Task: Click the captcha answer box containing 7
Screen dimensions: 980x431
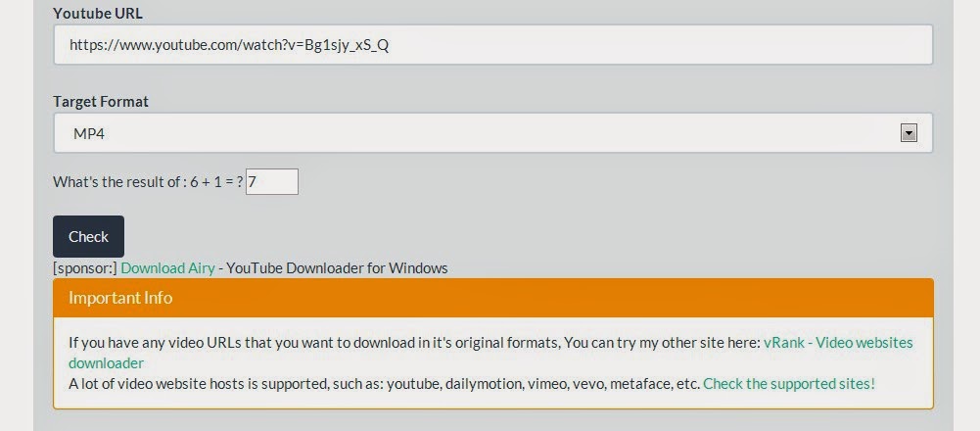Action: click(272, 182)
